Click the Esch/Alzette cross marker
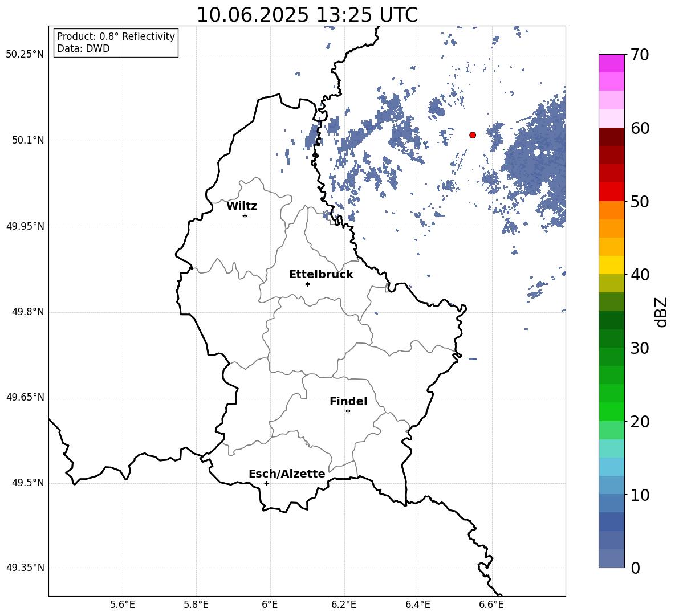675x616 pixels. click(x=266, y=483)
